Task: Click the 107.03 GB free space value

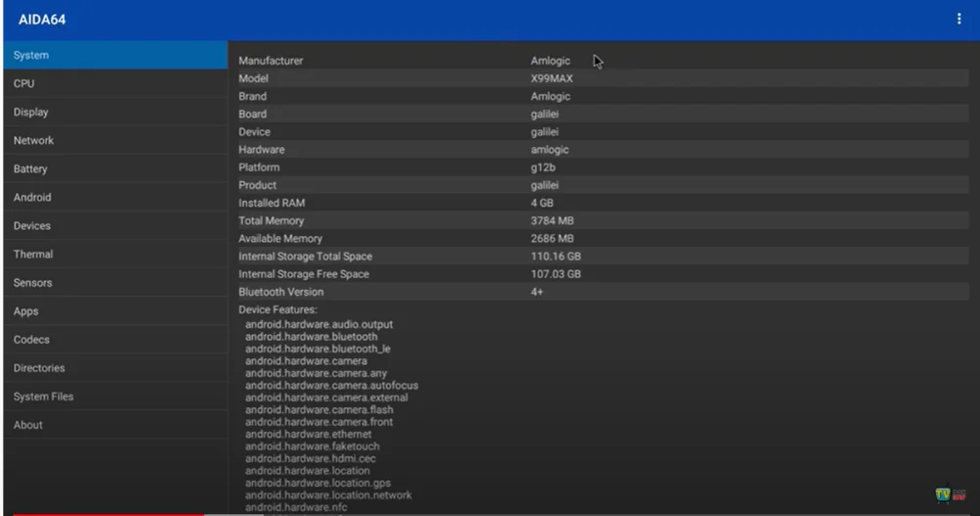Action: pos(556,274)
